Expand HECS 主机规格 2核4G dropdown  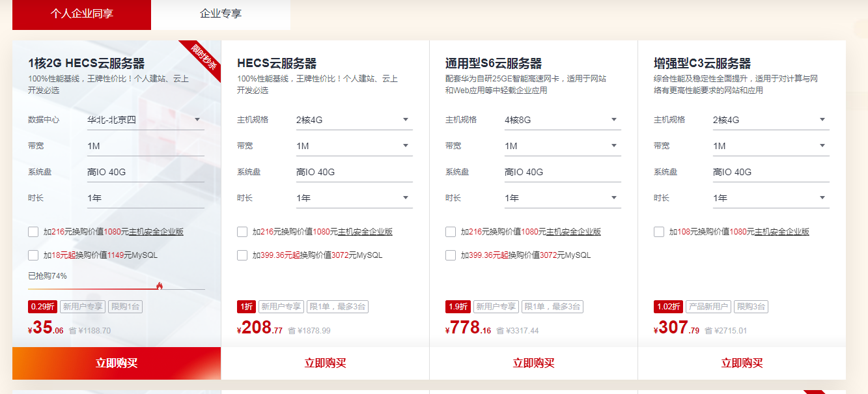coord(354,120)
